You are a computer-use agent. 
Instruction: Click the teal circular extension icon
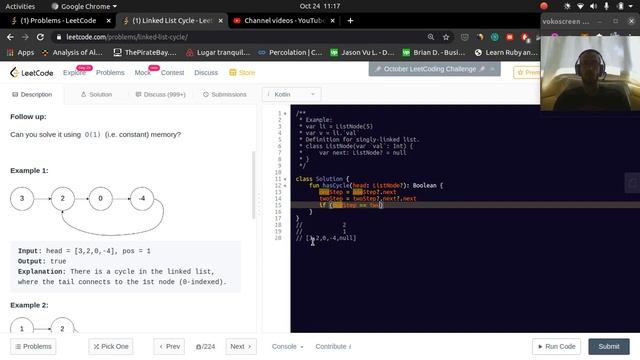[x=494, y=37]
